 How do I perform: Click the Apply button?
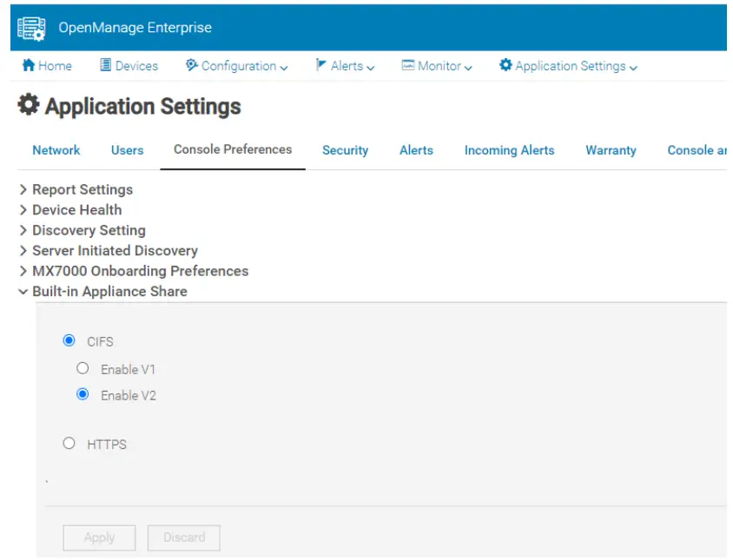[x=99, y=537]
